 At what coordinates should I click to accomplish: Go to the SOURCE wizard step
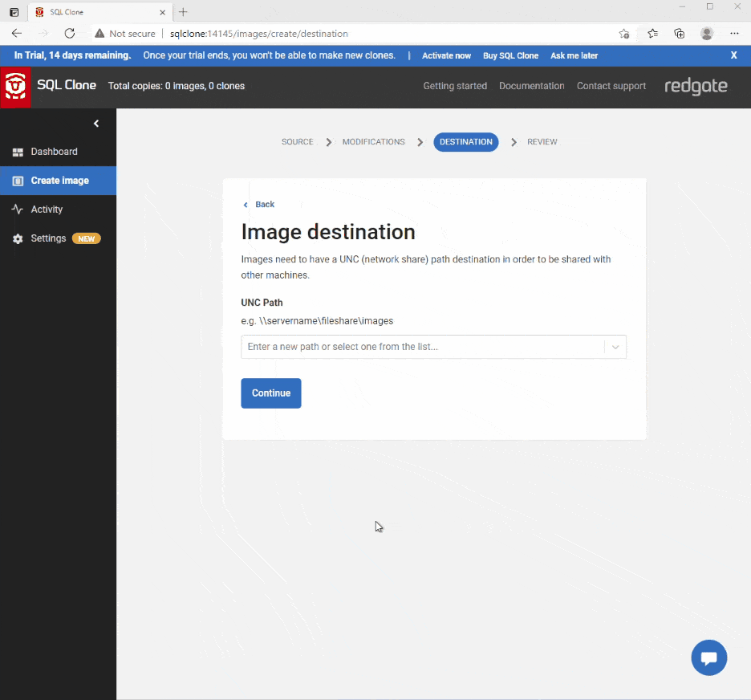298,142
